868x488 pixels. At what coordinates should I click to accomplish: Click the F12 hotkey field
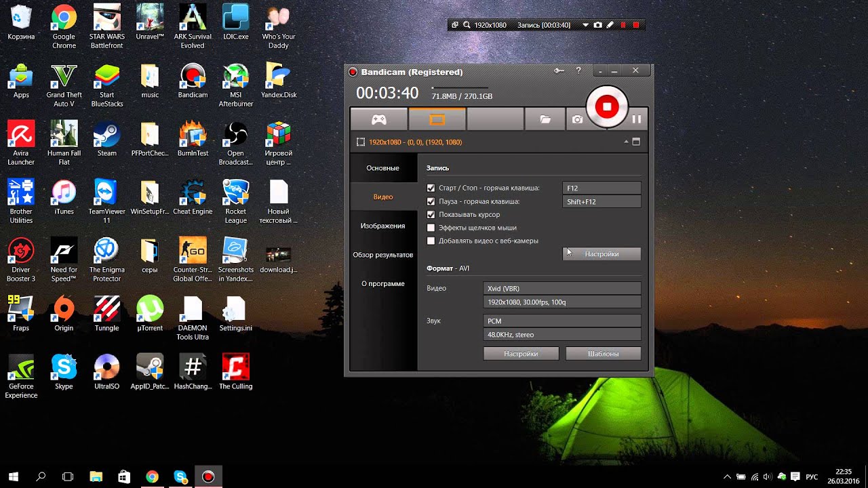click(x=601, y=188)
